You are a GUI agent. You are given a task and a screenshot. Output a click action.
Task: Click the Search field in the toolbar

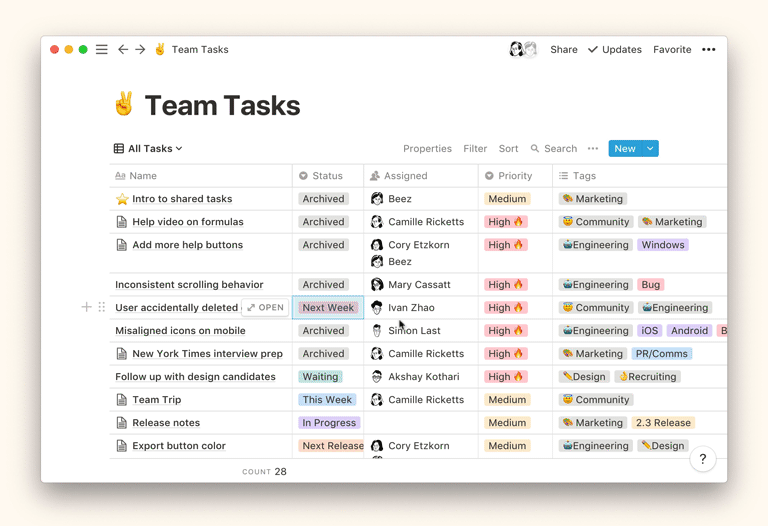pyautogui.click(x=554, y=148)
